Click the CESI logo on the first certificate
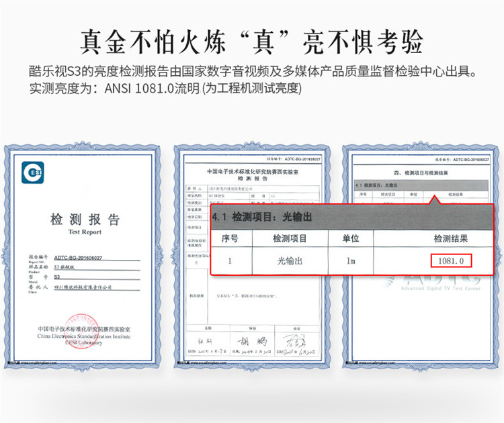504x423 pixels. 33,173
